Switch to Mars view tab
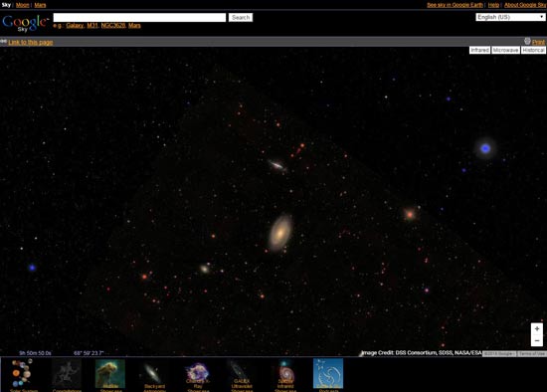The image size is (547, 392). [x=40, y=5]
